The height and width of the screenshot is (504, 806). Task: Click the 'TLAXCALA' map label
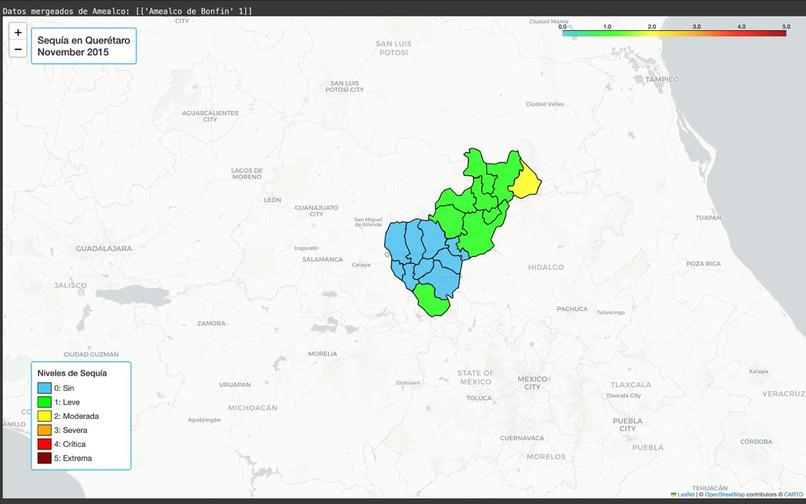click(x=631, y=385)
